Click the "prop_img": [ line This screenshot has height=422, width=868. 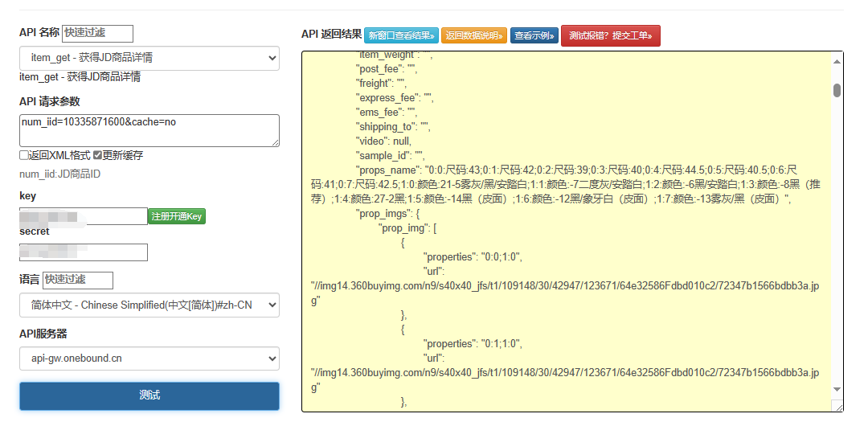pos(408,228)
